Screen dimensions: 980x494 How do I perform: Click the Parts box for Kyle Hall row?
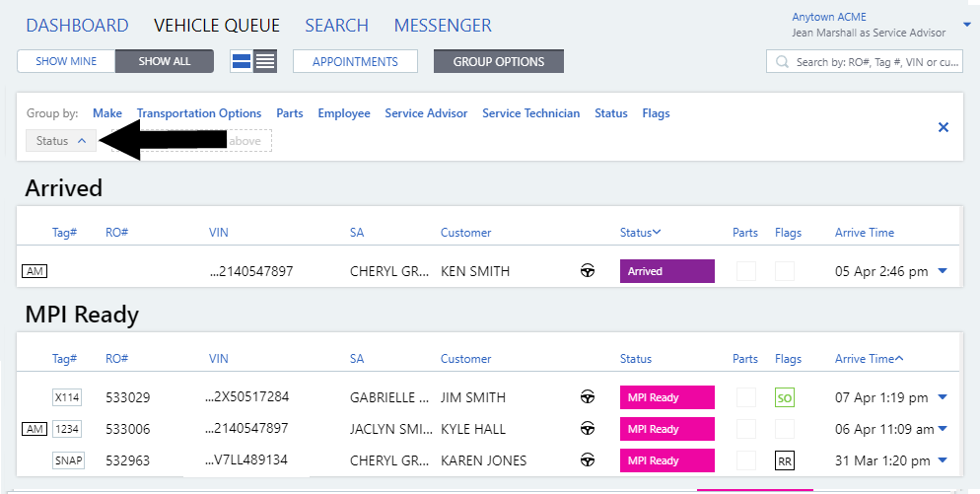coord(747,429)
